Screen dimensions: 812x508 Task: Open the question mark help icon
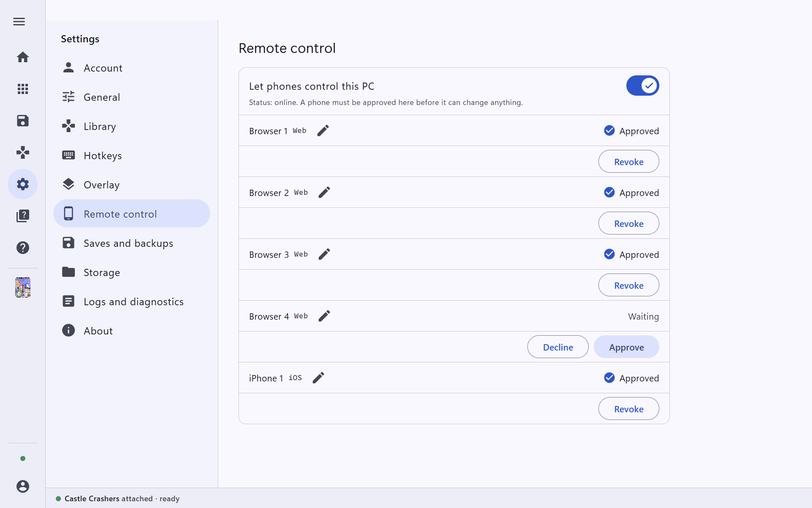pos(23,248)
